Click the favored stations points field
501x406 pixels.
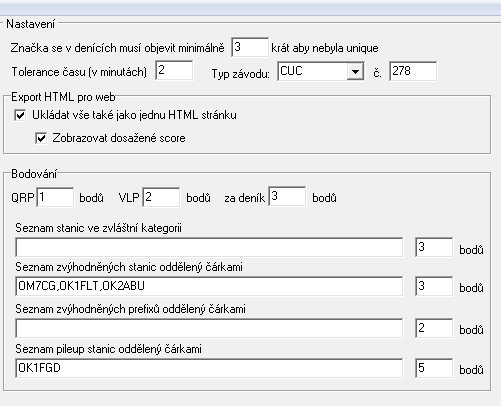click(434, 286)
